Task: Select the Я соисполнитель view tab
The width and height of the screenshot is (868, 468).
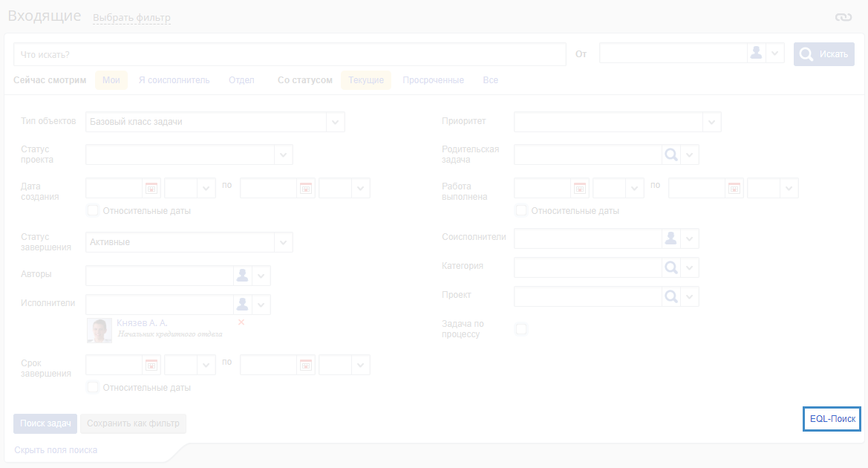Action: (x=174, y=80)
